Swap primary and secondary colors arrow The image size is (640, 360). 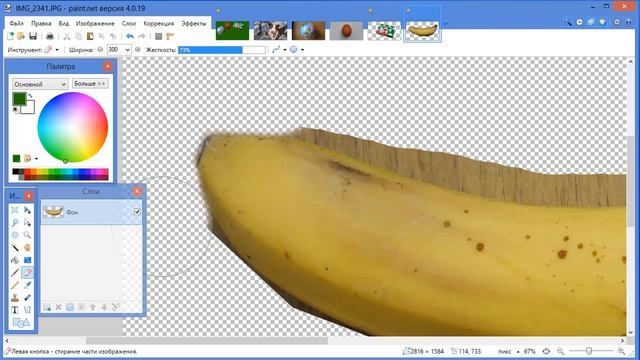30,96
